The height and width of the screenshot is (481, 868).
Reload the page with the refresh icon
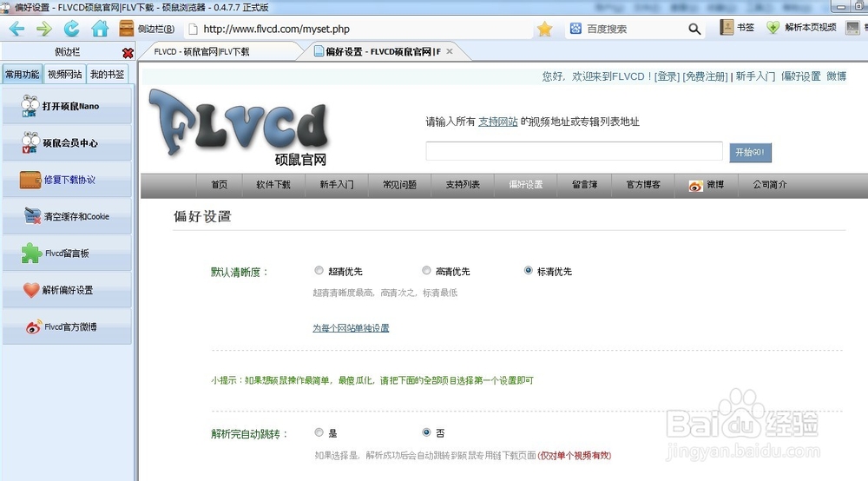71,29
